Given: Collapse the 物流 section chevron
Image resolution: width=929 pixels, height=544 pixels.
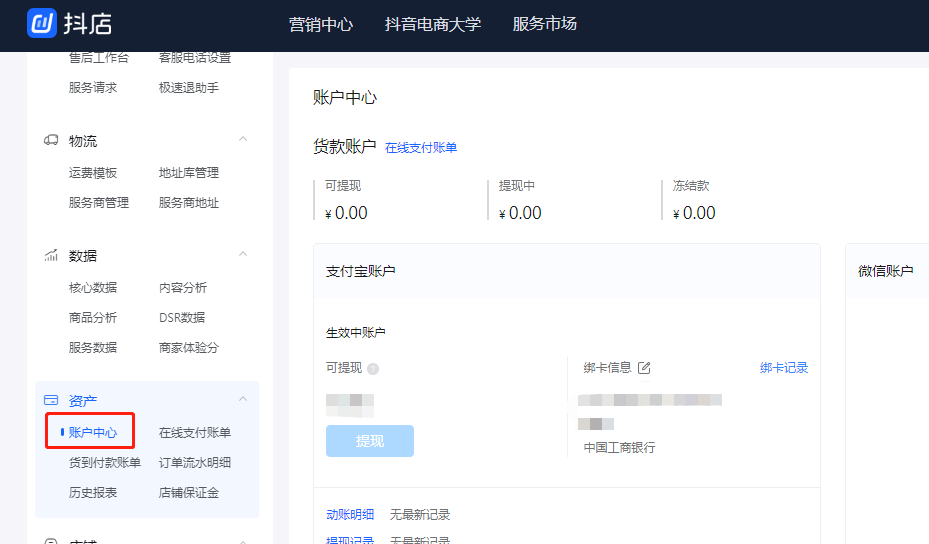Looking at the screenshot, I should click(x=242, y=140).
